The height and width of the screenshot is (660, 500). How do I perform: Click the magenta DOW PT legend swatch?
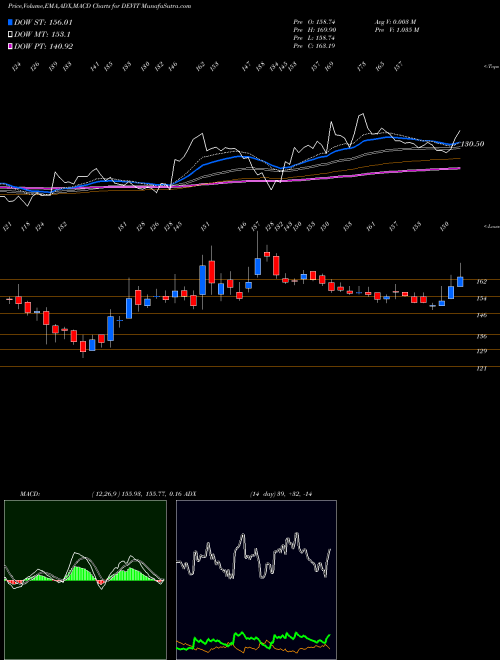tap(11, 46)
